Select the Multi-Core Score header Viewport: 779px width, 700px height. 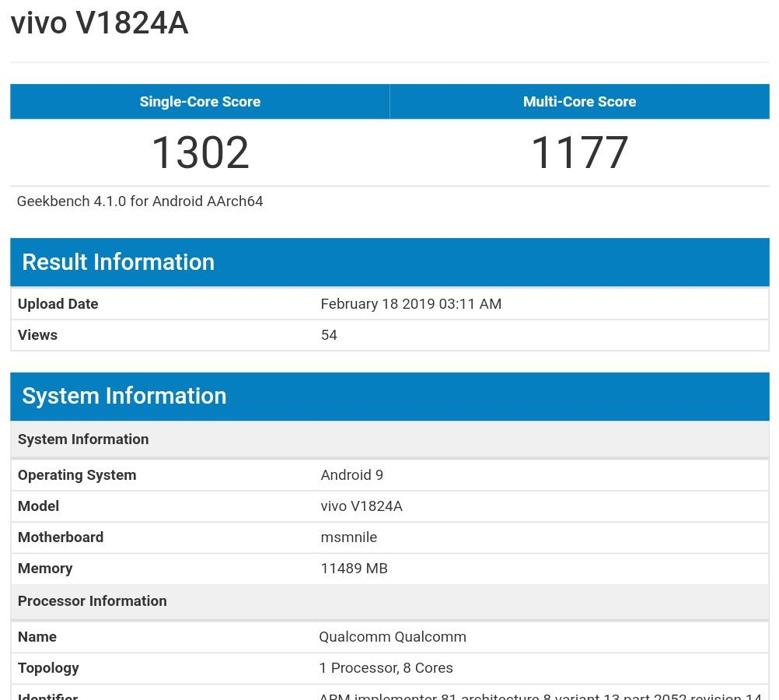580,101
